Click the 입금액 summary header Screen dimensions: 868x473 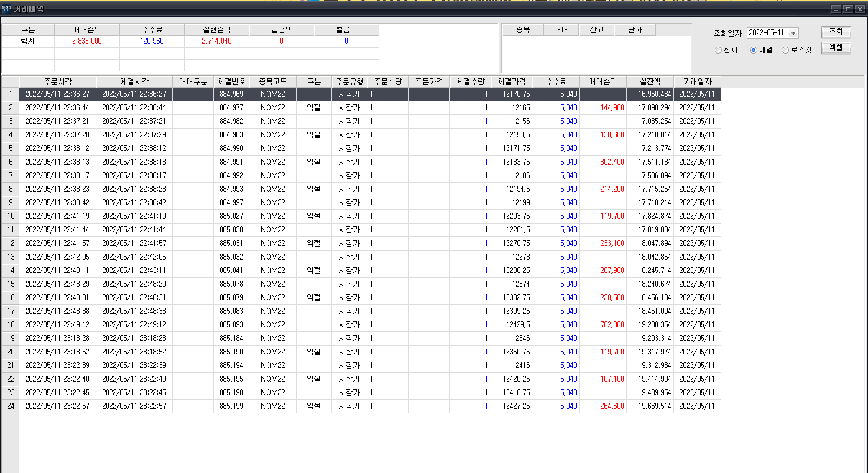click(x=281, y=30)
